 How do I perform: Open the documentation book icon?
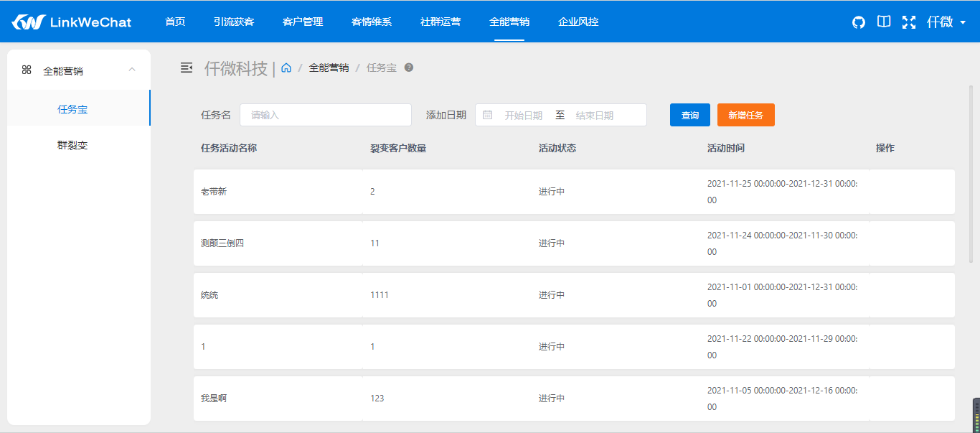(884, 22)
